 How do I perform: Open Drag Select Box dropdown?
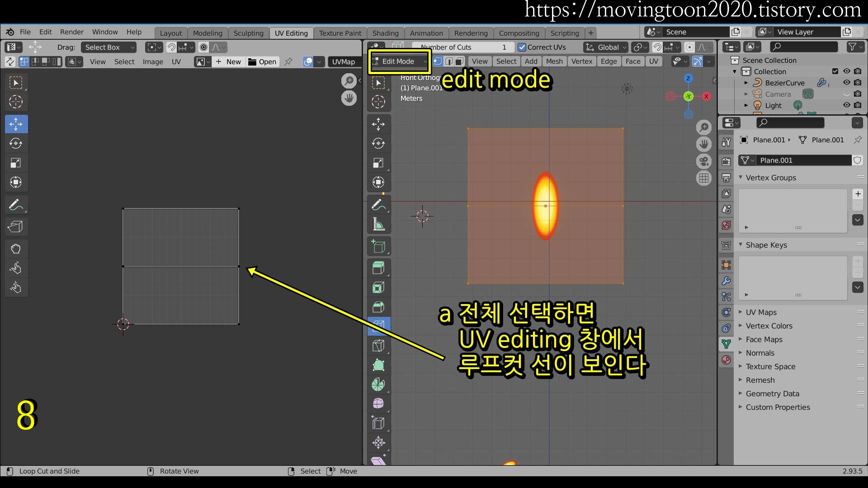click(108, 47)
